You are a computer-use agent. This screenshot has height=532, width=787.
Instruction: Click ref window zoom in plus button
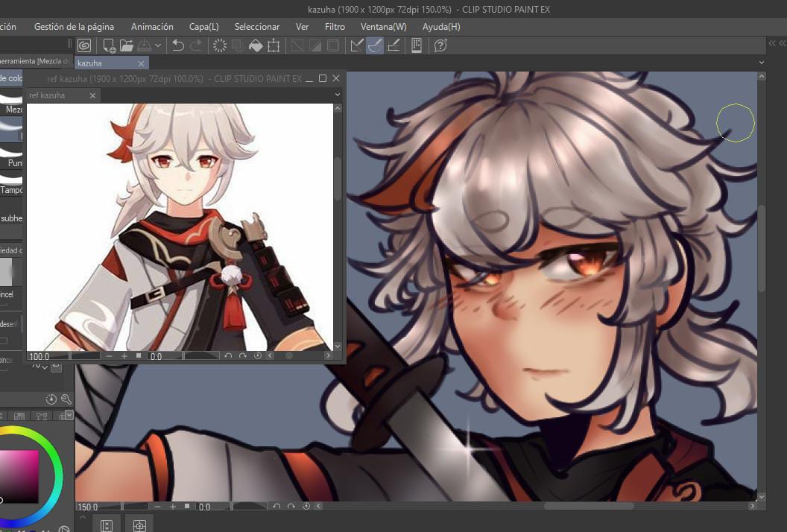point(124,356)
